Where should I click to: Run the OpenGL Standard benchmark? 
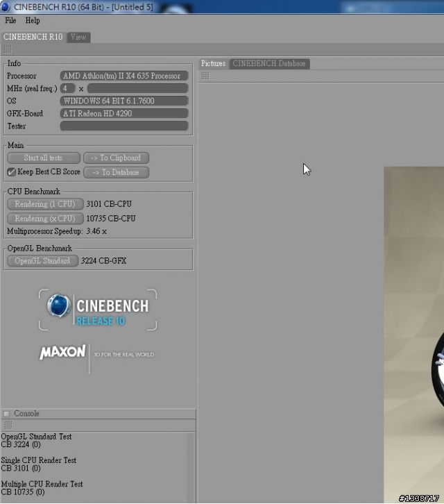click(x=42, y=261)
